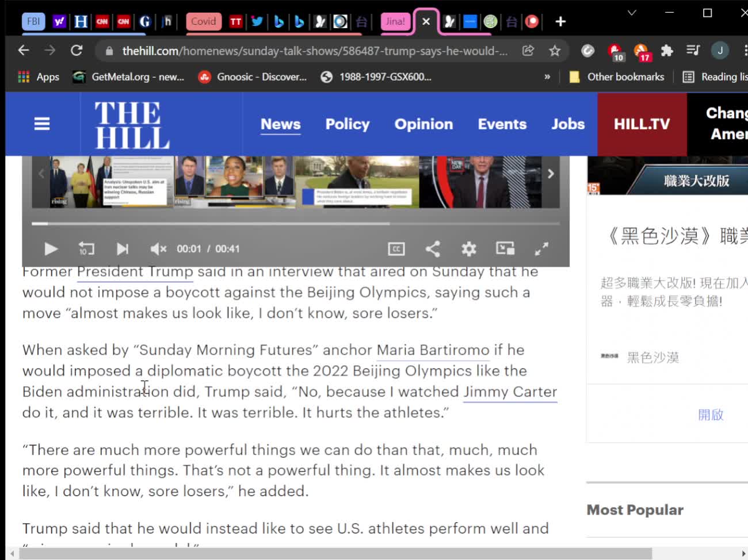Open video player settings gear
The image size is (748, 560).
[x=469, y=249]
